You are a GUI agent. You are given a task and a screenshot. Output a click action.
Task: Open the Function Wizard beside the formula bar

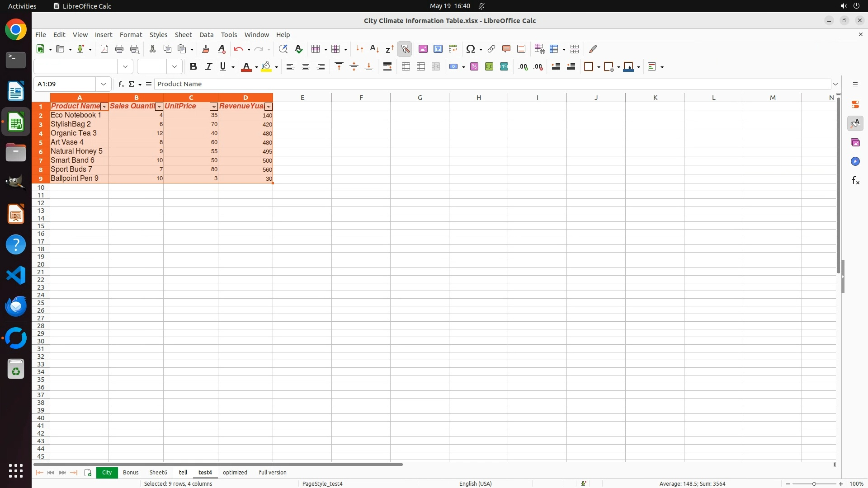pyautogui.click(x=121, y=84)
